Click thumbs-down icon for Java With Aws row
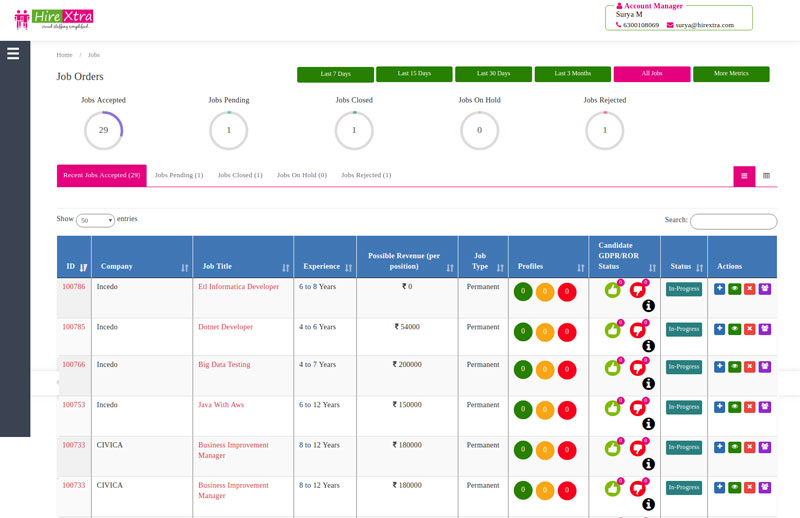800x518 pixels. click(637, 408)
